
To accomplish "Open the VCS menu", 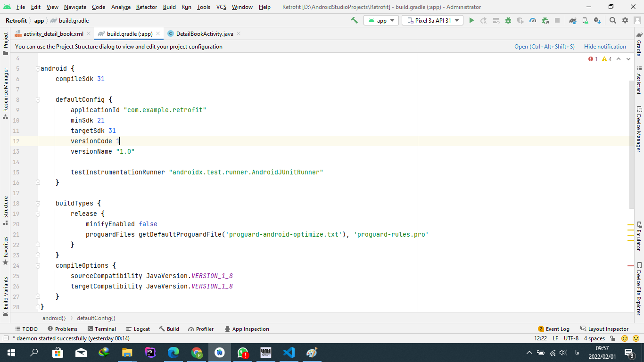I will coord(222,7).
